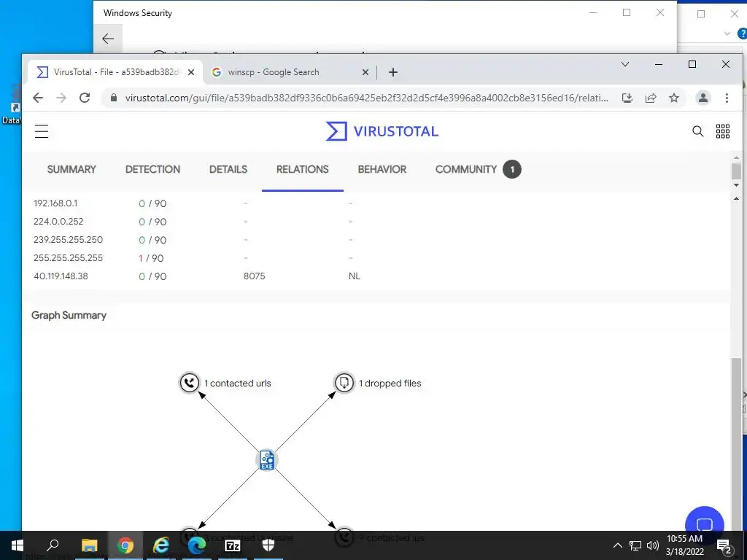This screenshot has width=747, height=560.
Task: Launch Internet Explorer from taskbar
Action: point(161,545)
